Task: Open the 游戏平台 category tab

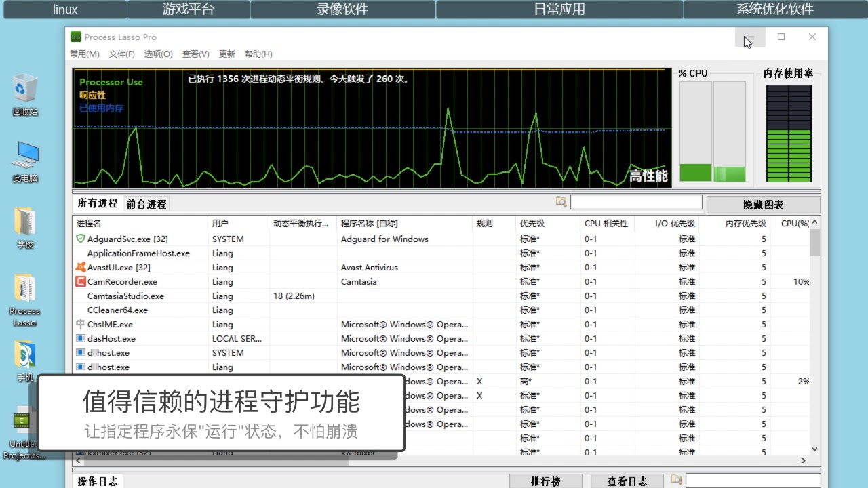Action: [189, 9]
